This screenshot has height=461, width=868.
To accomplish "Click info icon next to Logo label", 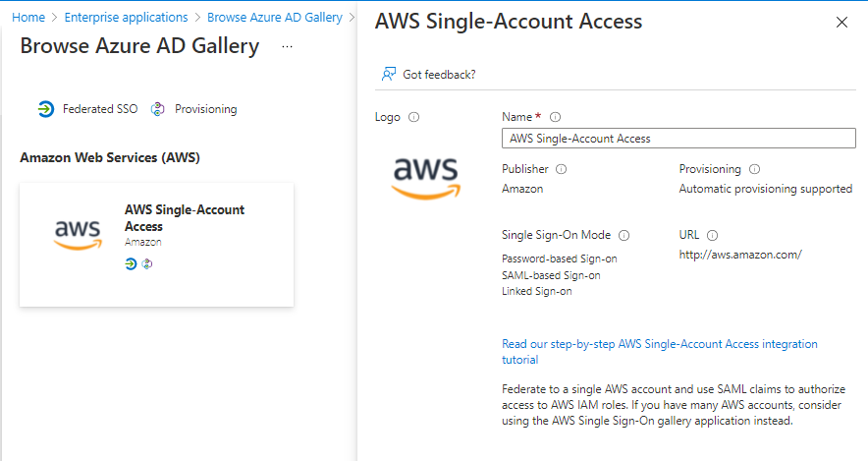I will click(x=413, y=117).
